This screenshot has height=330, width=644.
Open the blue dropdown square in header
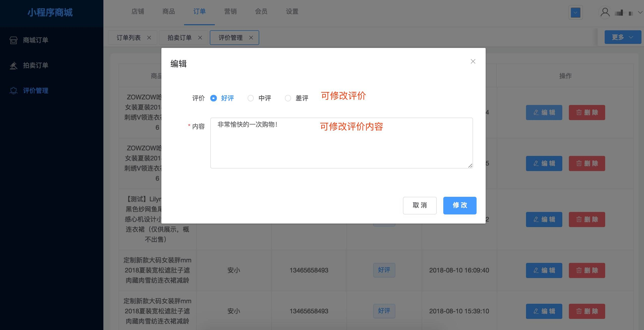click(575, 12)
